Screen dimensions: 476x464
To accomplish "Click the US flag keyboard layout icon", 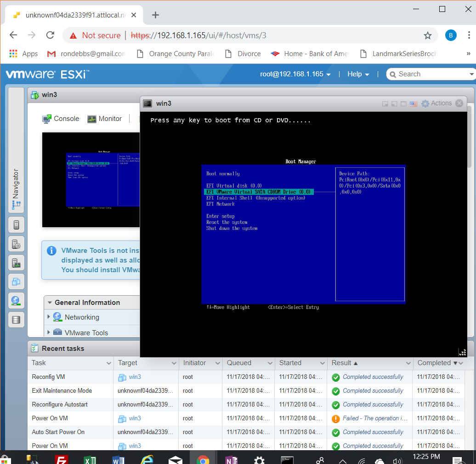I will pos(414,104).
